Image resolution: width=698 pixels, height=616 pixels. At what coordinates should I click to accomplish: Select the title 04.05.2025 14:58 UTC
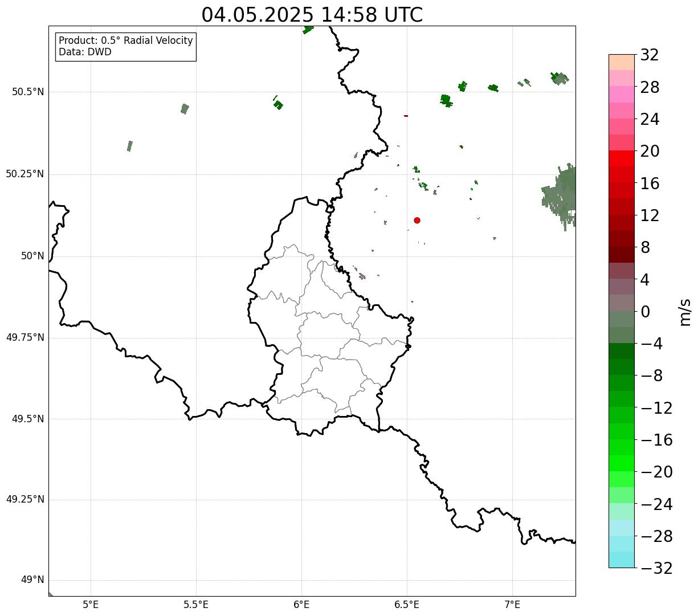tap(312, 15)
